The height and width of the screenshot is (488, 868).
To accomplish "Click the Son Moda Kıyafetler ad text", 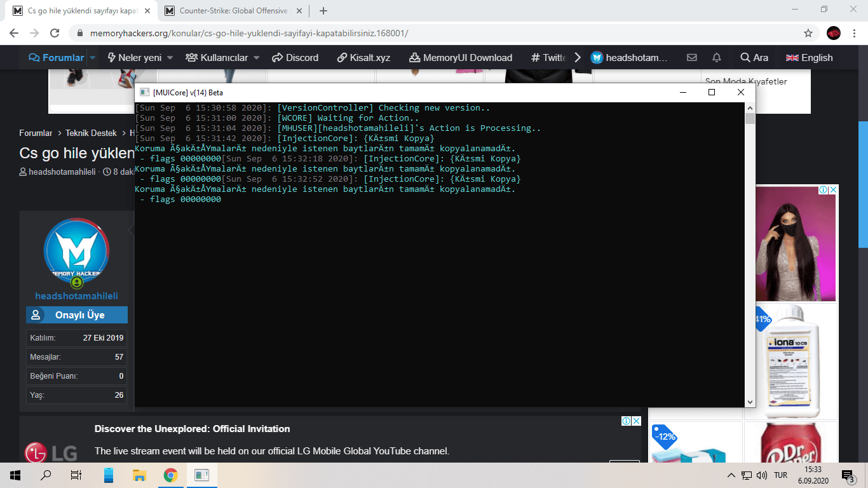I will [746, 81].
